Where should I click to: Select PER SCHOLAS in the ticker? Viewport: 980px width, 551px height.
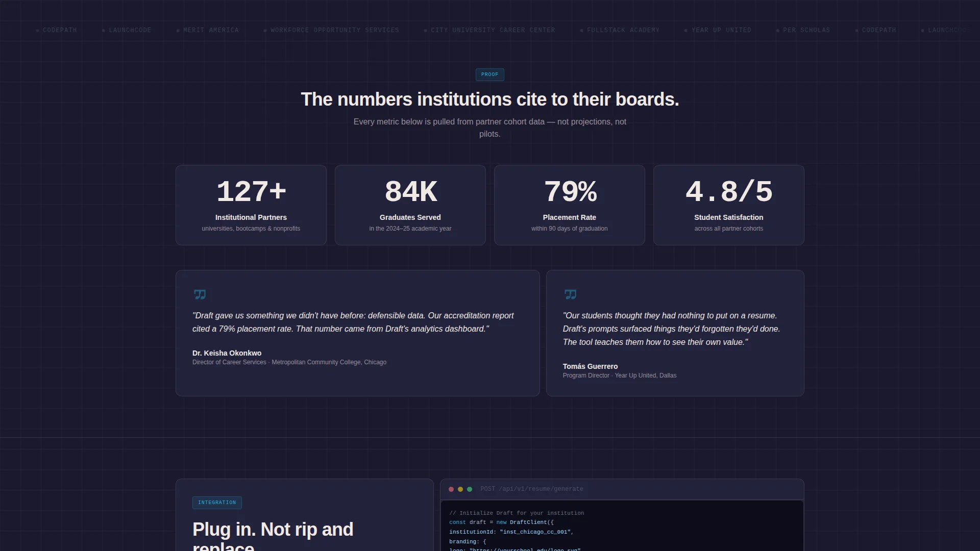(x=803, y=30)
